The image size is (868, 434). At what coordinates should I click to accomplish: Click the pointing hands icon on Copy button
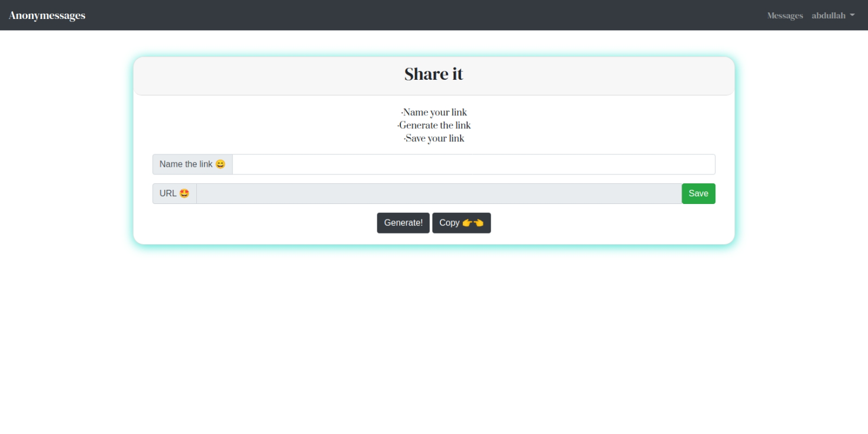click(472, 223)
